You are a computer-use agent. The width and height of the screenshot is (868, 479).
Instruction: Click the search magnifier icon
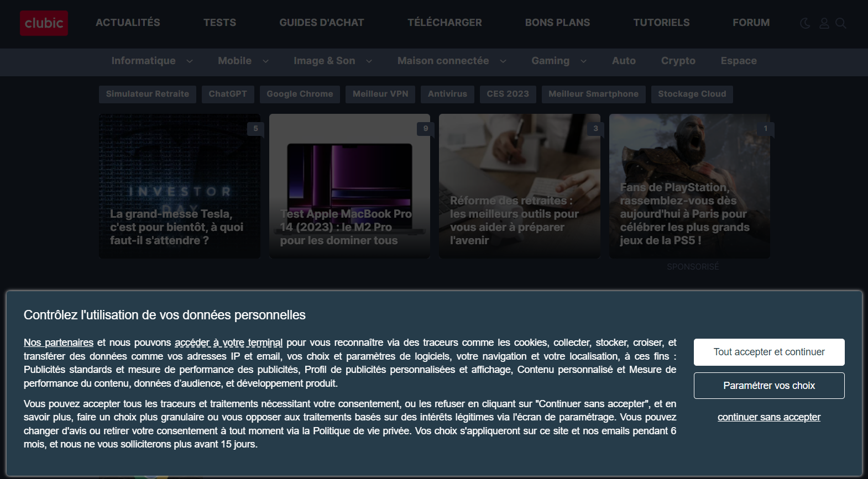coord(840,23)
